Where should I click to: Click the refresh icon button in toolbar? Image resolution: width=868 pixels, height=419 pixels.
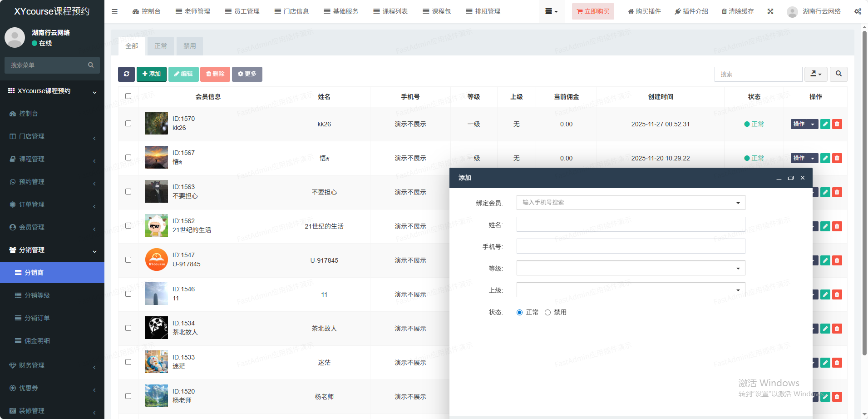(126, 74)
